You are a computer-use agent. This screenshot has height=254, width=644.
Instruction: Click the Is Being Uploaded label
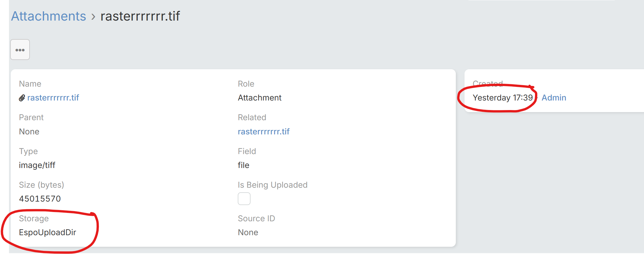point(273,185)
